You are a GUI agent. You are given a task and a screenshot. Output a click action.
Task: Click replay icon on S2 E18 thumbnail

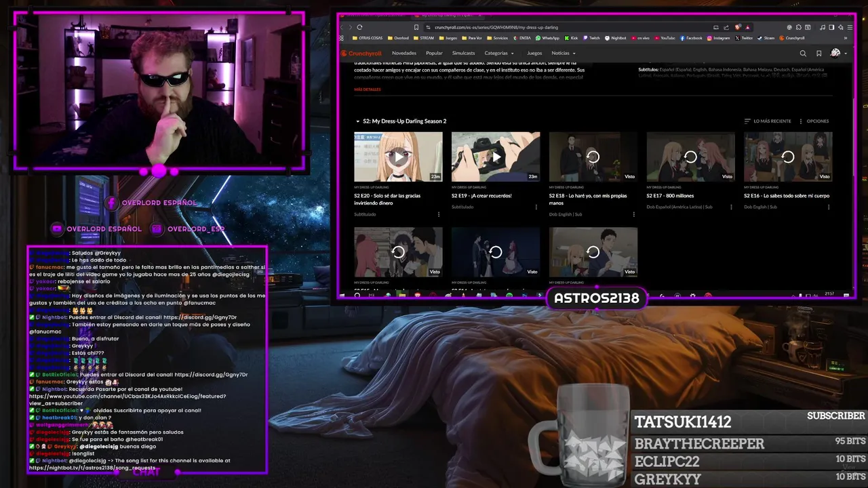click(x=593, y=157)
